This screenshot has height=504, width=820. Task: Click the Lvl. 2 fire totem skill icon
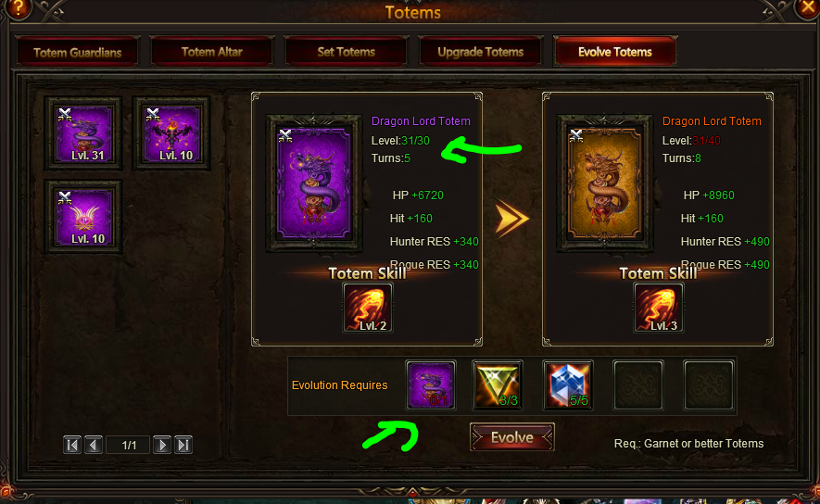click(x=368, y=308)
